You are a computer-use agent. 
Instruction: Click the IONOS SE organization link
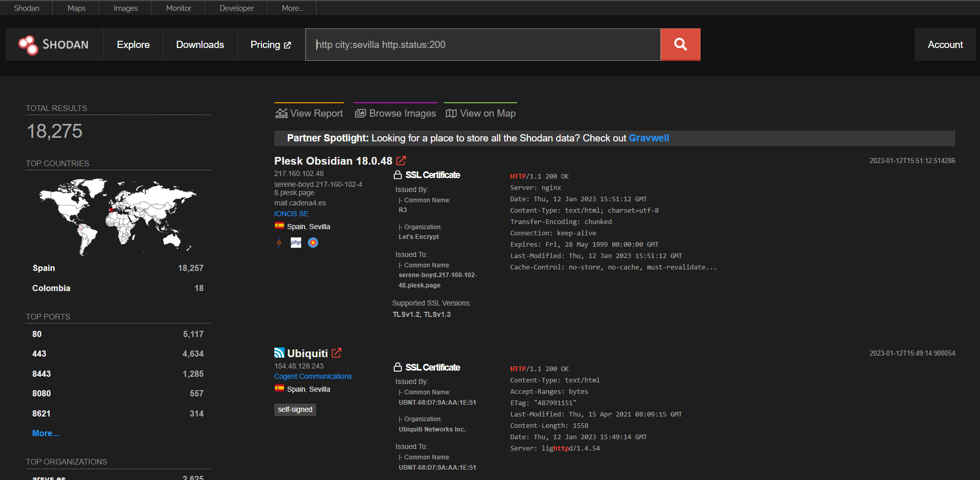click(291, 214)
